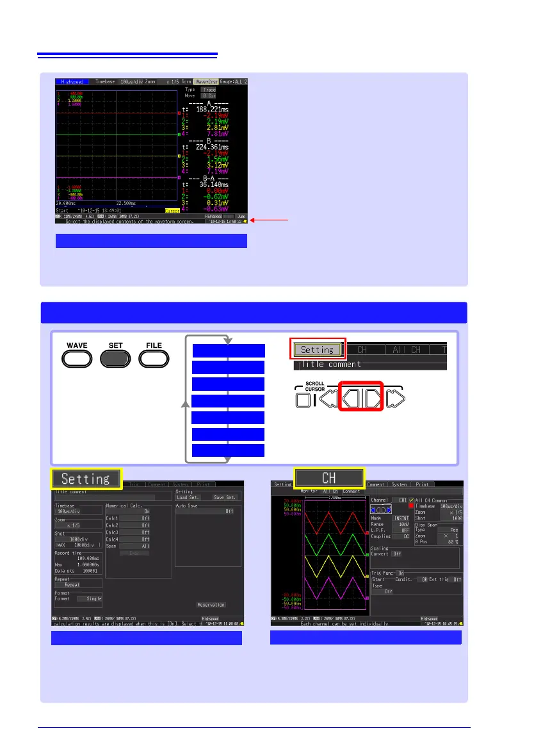The image size is (534, 756).
Task: Open the System tab in CH screen
Action: click(x=399, y=484)
